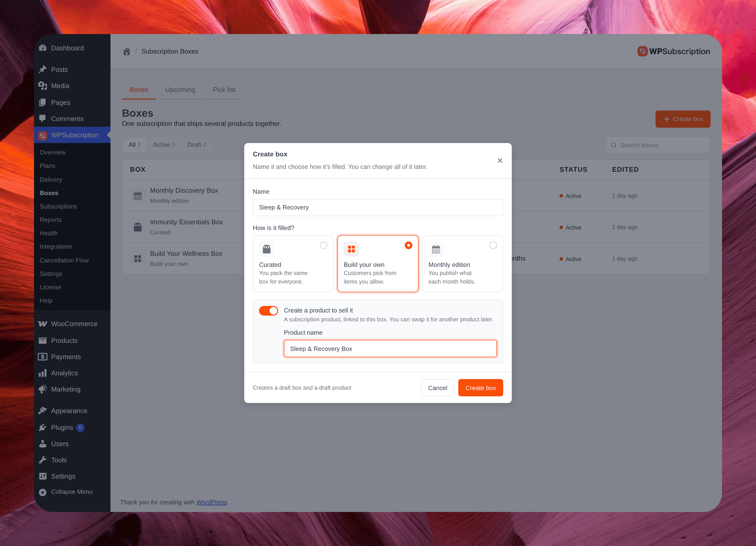Click the Products archive icon

tap(43, 340)
